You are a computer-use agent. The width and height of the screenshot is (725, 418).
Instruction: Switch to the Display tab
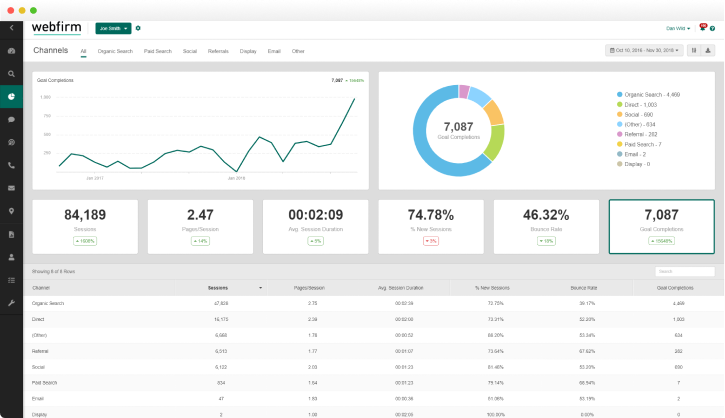248,51
